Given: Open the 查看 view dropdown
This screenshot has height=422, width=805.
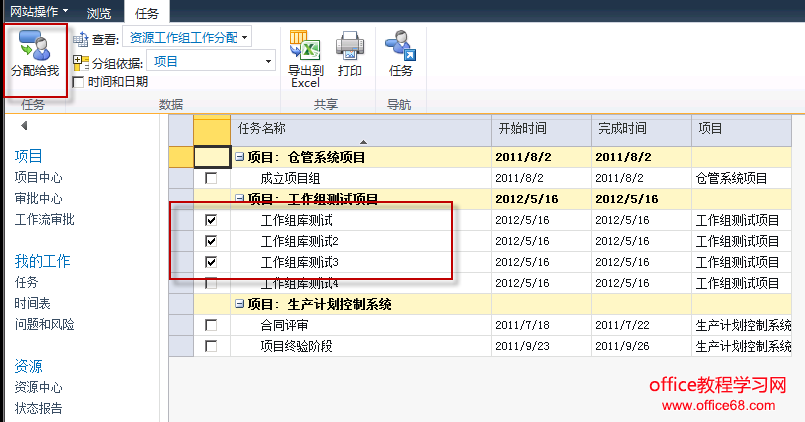Looking at the screenshot, I should (245, 37).
